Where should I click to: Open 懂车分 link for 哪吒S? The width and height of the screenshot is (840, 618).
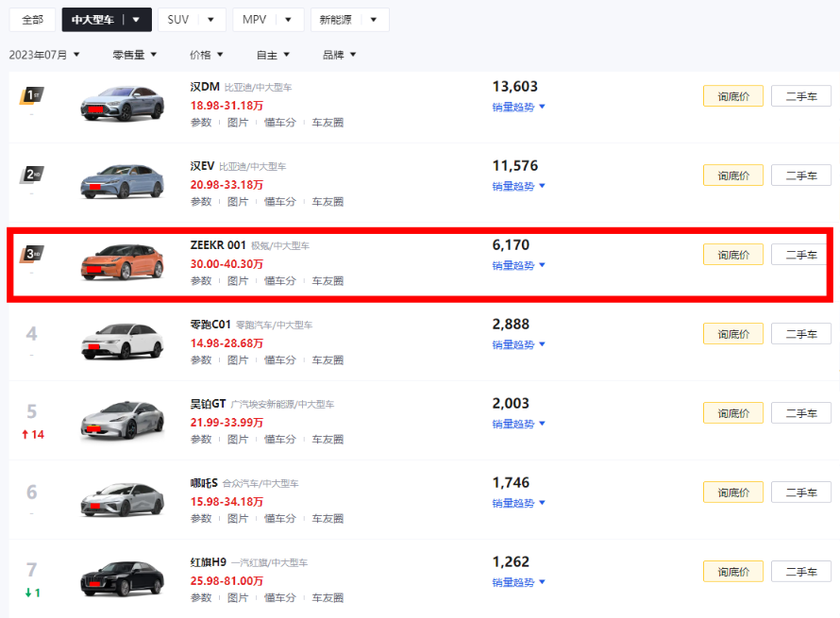[x=280, y=518]
